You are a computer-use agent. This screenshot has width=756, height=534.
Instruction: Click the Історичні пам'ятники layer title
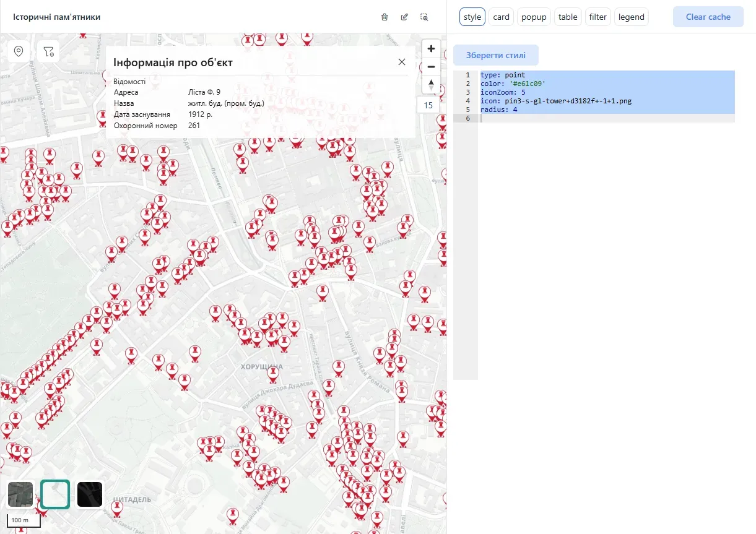click(57, 17)
